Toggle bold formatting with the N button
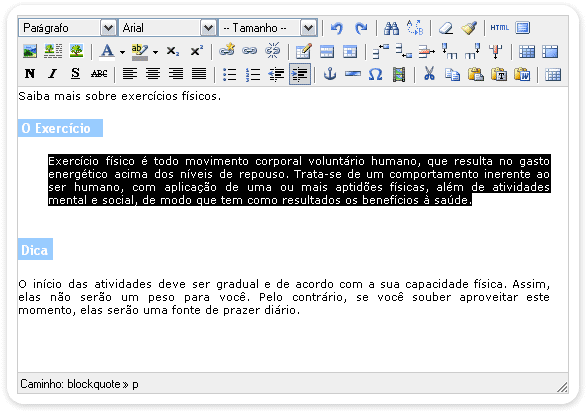Image resolution: width=587 pixels, height=413 pixels. (30, 74)
